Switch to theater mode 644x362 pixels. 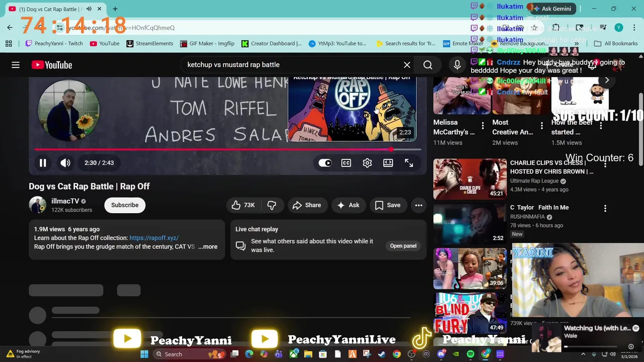[x=388, y=163]
